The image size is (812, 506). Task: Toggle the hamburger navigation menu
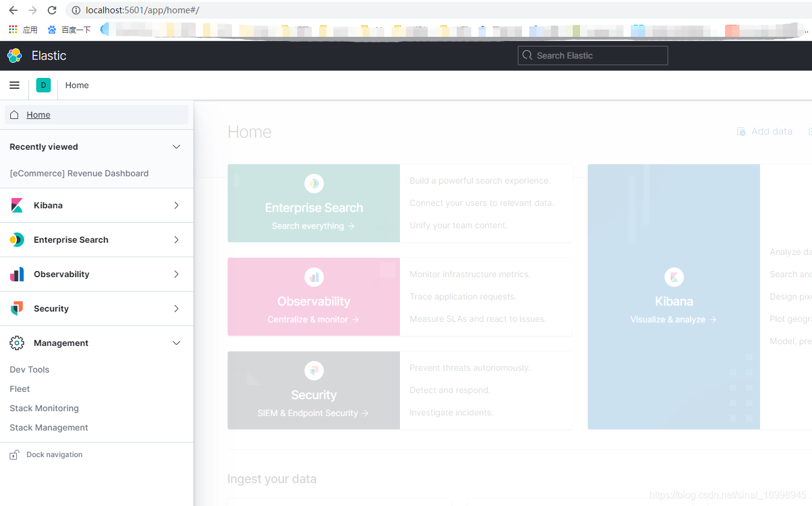click(x=14, y=85)
